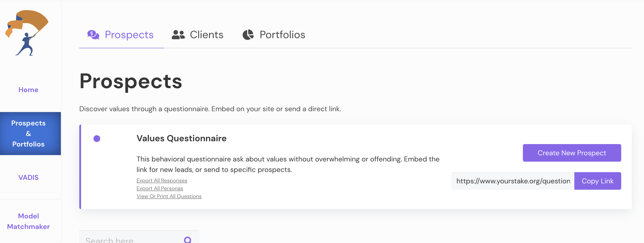Click the flag-bearer logo in the sidebar
Viewport: 644px width, 243px height.
click(27, 33)
